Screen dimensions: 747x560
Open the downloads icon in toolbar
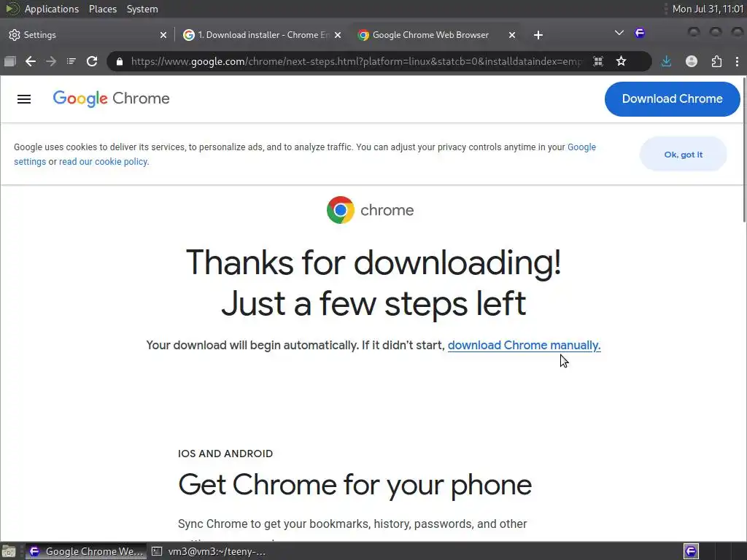(666, 61)
